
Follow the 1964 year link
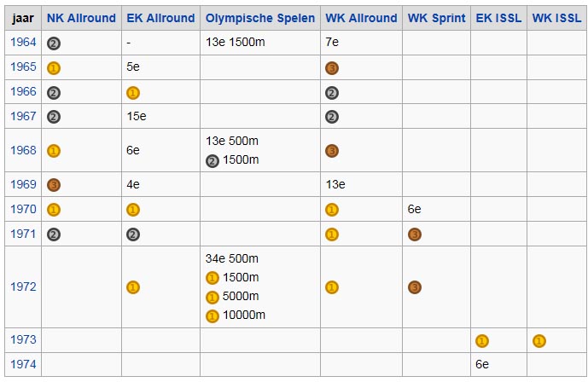pyautogui.click(x=23, y=42)
